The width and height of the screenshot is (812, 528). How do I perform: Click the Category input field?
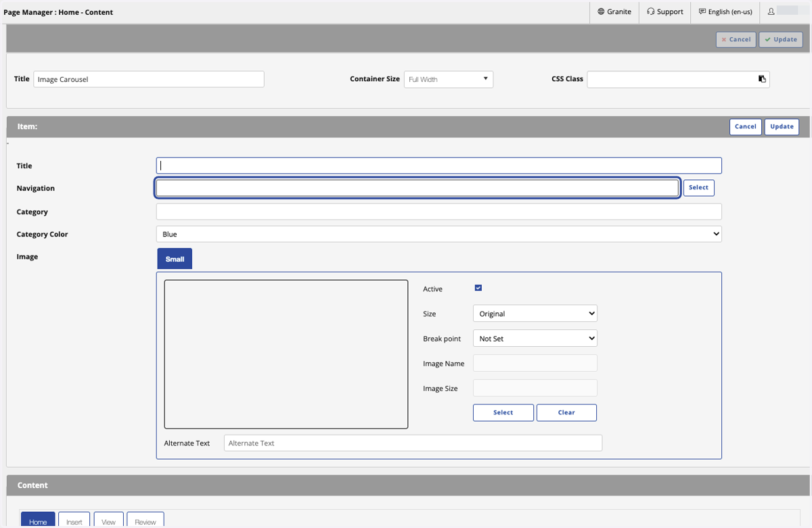coord(438,212)
